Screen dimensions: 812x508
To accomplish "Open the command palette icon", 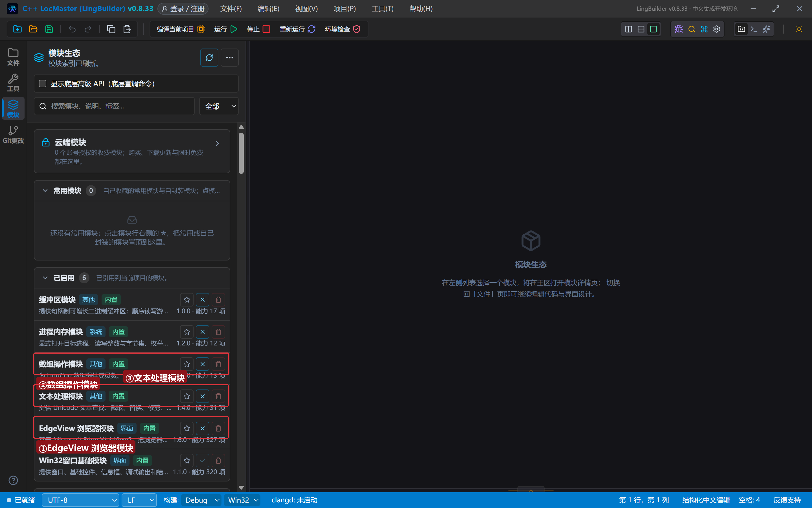I will pos(704,29).
